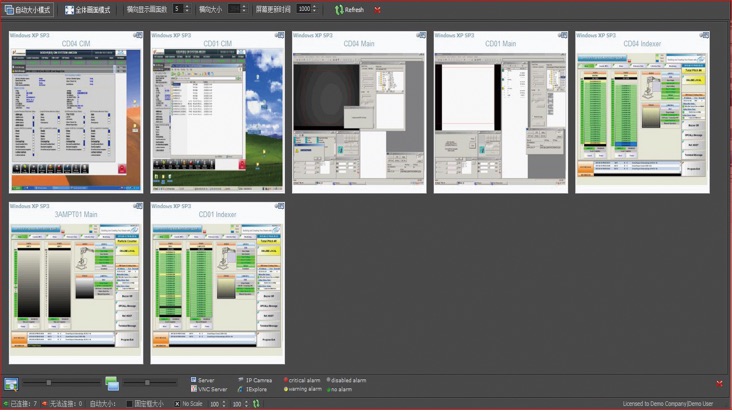Click the full-screen mode (全体画面模式) button

point(88,10)
